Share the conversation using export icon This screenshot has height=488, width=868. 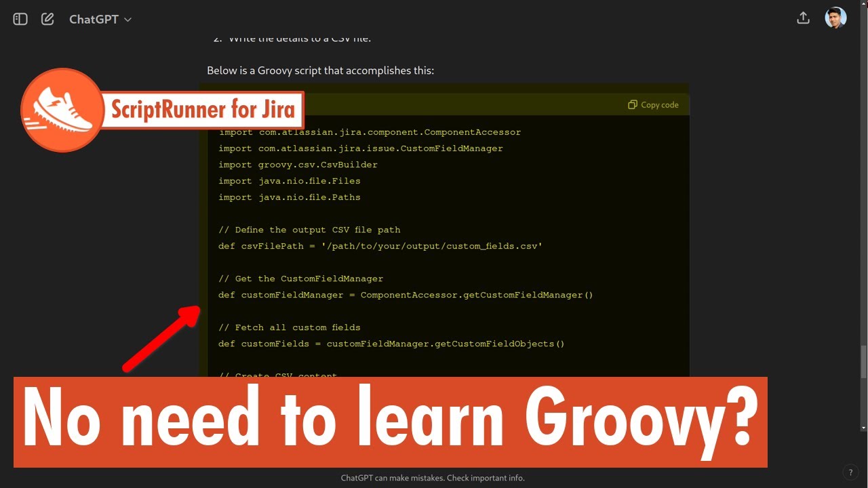coord(803,18)
